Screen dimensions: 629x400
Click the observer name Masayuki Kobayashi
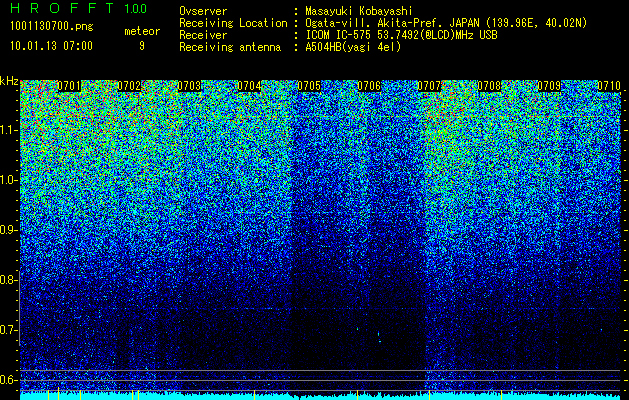click(x=359, y=11)
